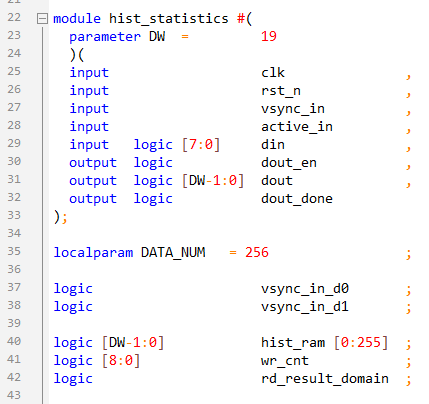Click 'output' keyword on dout_done line
The width and height of the screenshot is (429, 404).
coord(93,199)
